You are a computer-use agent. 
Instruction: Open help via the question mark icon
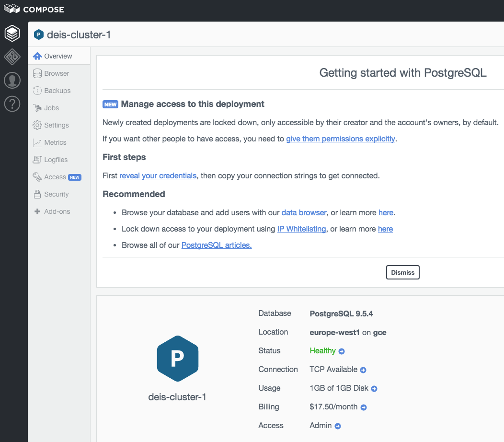[12, 104]
